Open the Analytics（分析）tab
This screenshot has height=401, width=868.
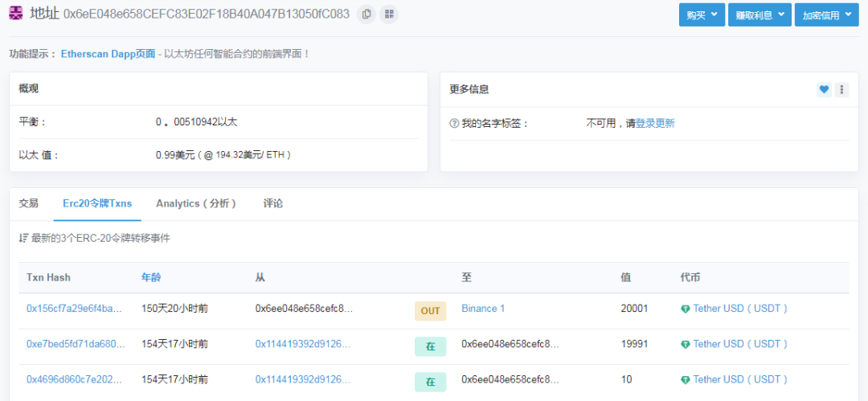[197, 203]
